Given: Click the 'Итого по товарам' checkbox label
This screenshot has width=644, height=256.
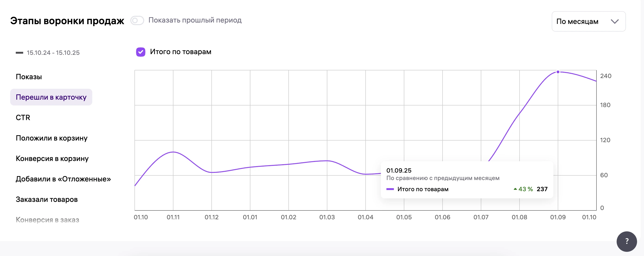Looking at the screenshot, I should click(x=181, y=52).
